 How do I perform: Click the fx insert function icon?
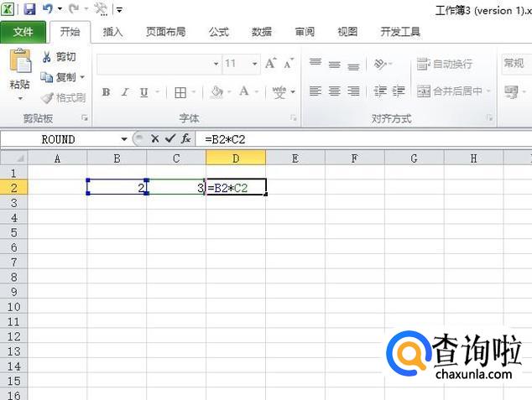tap(185, 138)
